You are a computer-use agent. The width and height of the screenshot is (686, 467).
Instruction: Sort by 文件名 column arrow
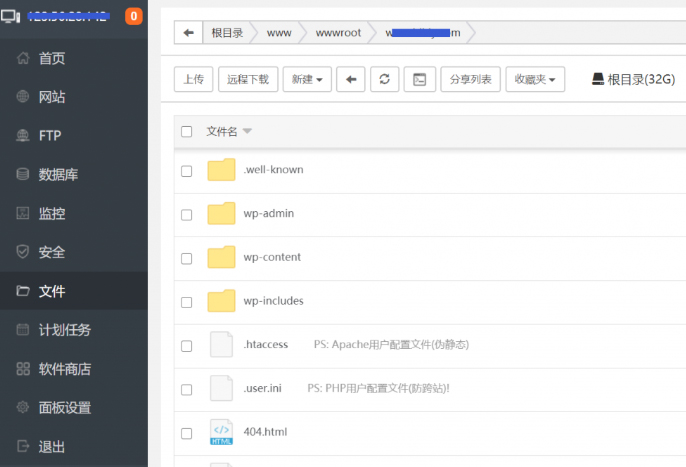coord(247,131)
